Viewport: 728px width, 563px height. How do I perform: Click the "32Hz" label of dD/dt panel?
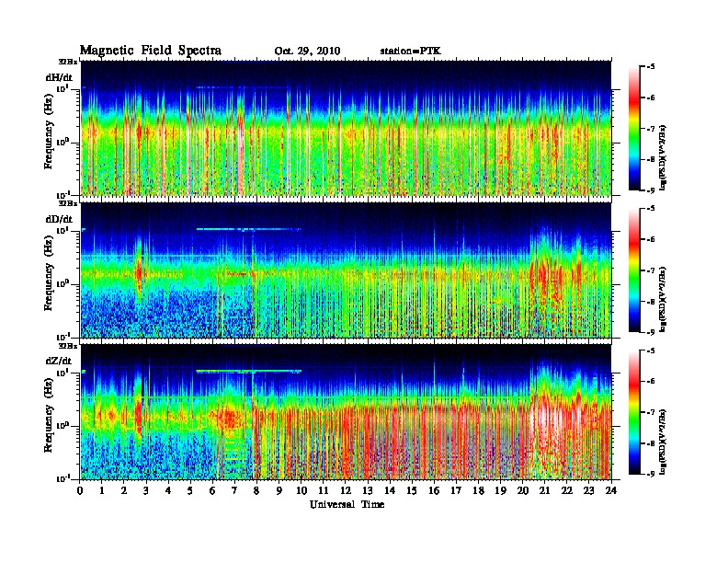pos(68,203)
